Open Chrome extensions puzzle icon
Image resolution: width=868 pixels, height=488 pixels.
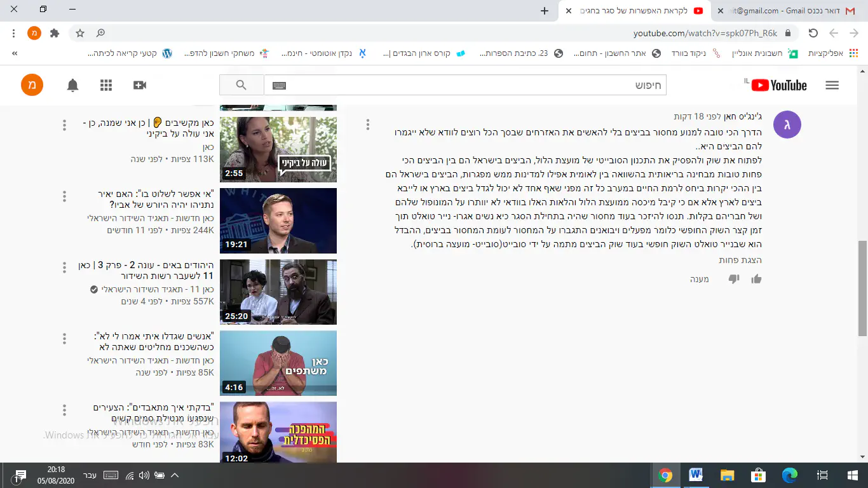tap(55, 33)
